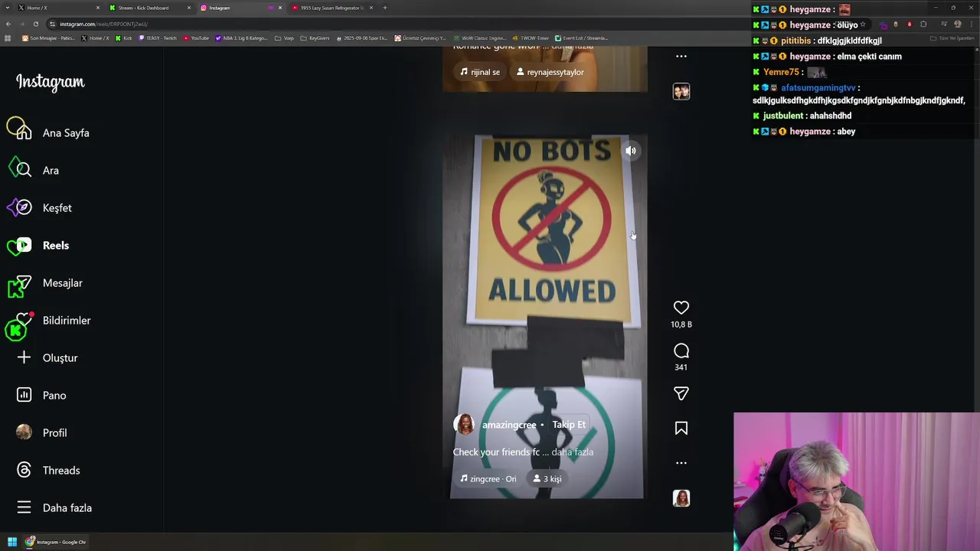Screen dimensions: 980x551
Task: Open Vorp bookmarks folder
Action: tap(284, 37)
